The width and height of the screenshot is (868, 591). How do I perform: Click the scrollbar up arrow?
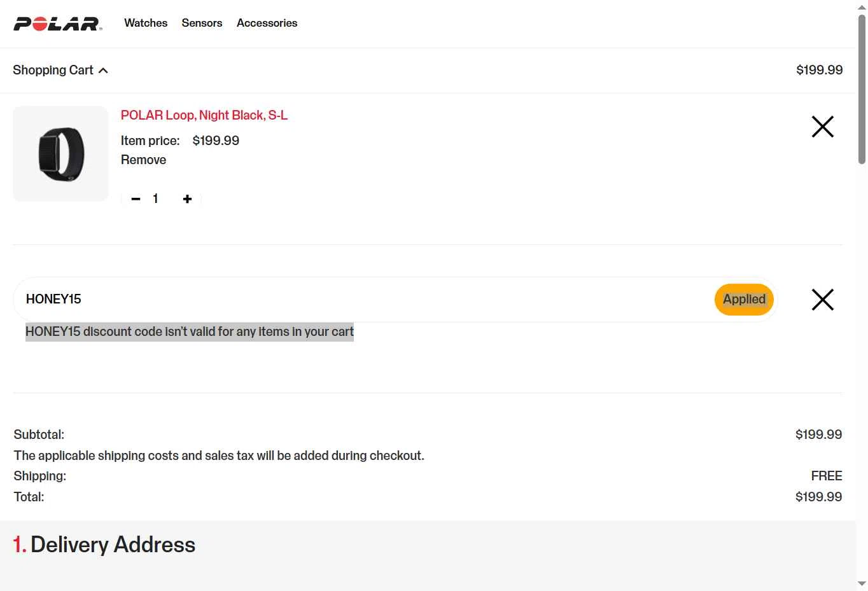pos(862,7)
